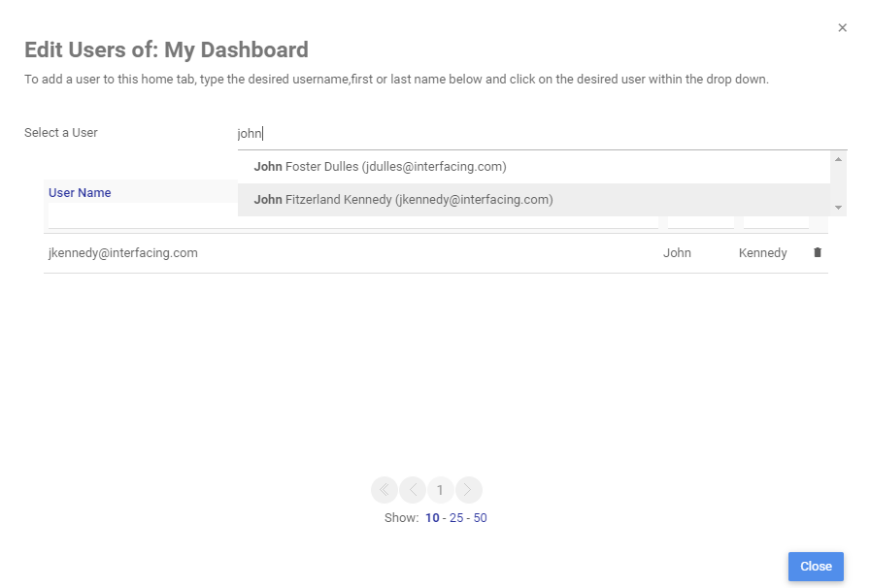
Task: Select the jkennedy@interfacing.com username cell
Action: pos(123,253)
